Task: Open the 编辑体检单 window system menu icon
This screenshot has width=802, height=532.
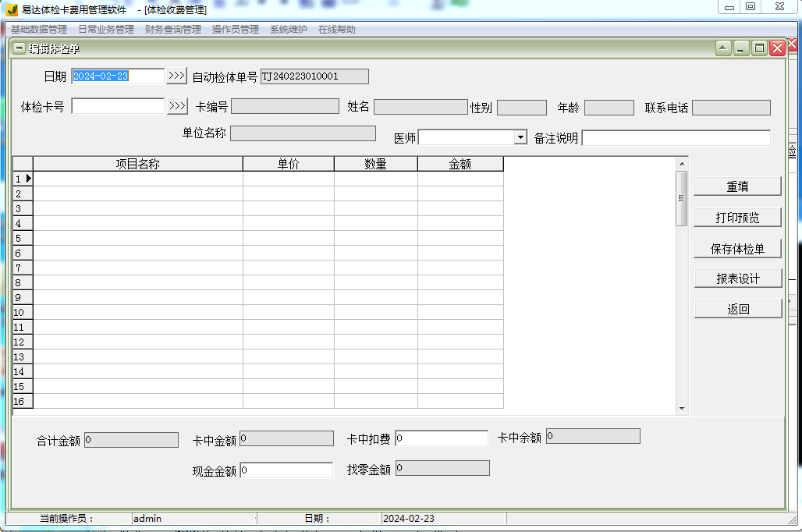Action: 20,48
